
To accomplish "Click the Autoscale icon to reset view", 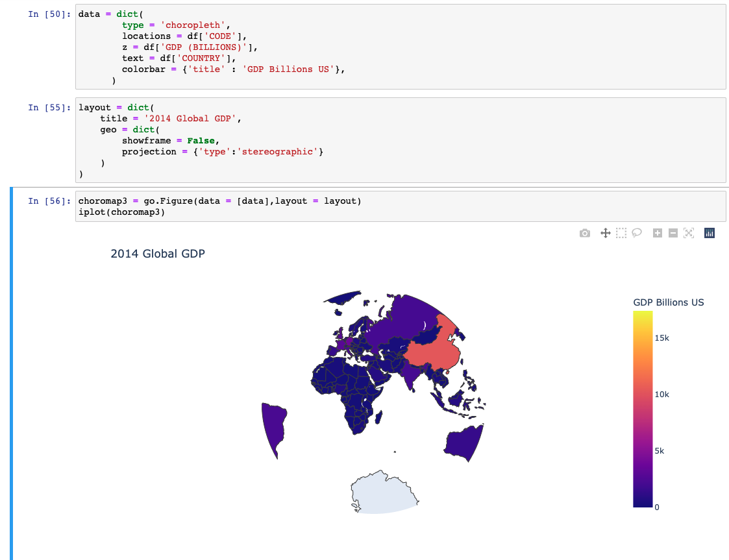I will 688,233.
